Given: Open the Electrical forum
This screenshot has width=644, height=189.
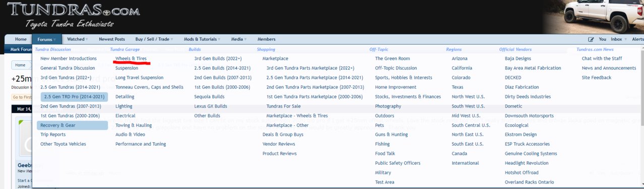Looking at the screenshot, I should [125, 116].
